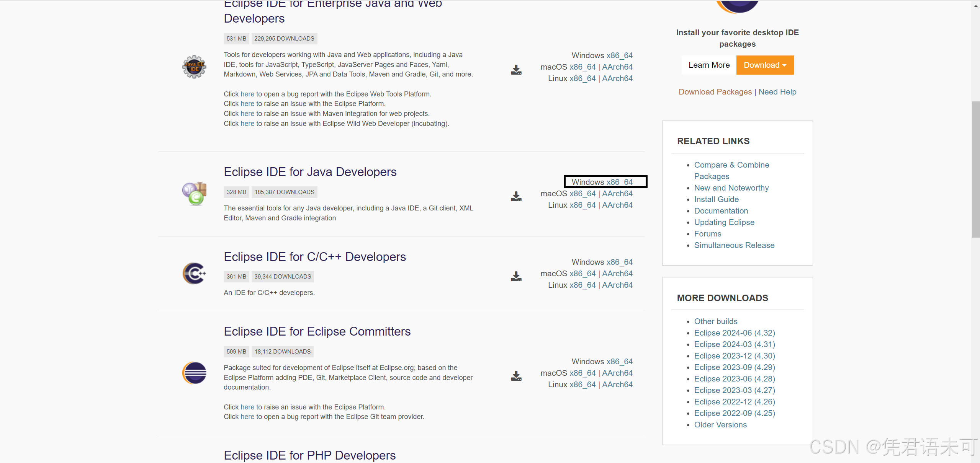Open Eclipse 2023-06 (4.28) download link
Image resolution: width=980 pixels, height=463 pixels.
735,379
